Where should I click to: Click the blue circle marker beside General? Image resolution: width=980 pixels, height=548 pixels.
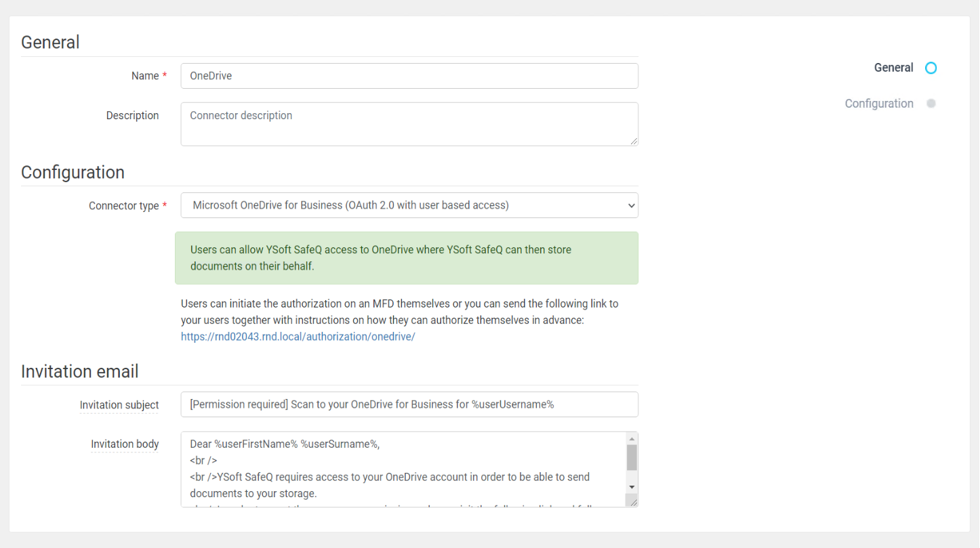click(x=931, y=68)
